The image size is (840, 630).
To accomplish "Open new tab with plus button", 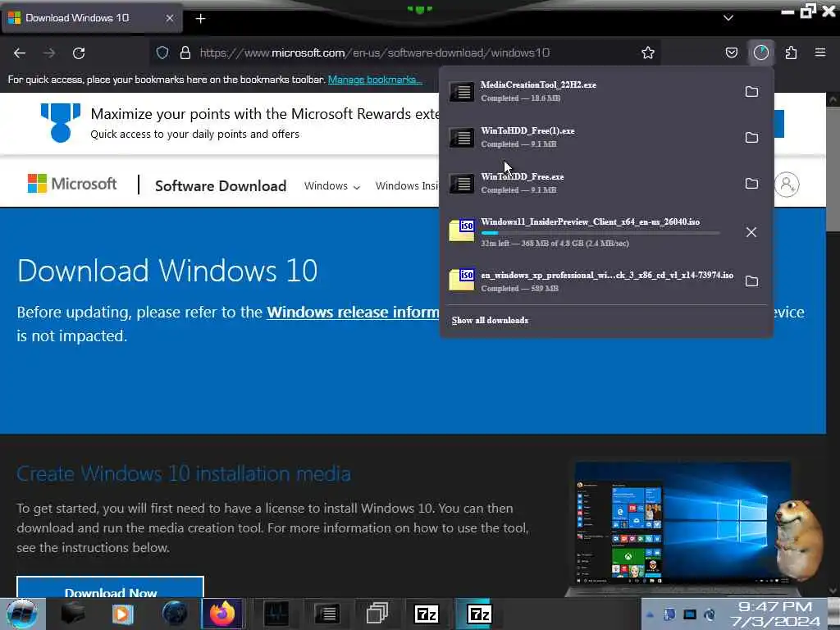I will pos(200,19).
